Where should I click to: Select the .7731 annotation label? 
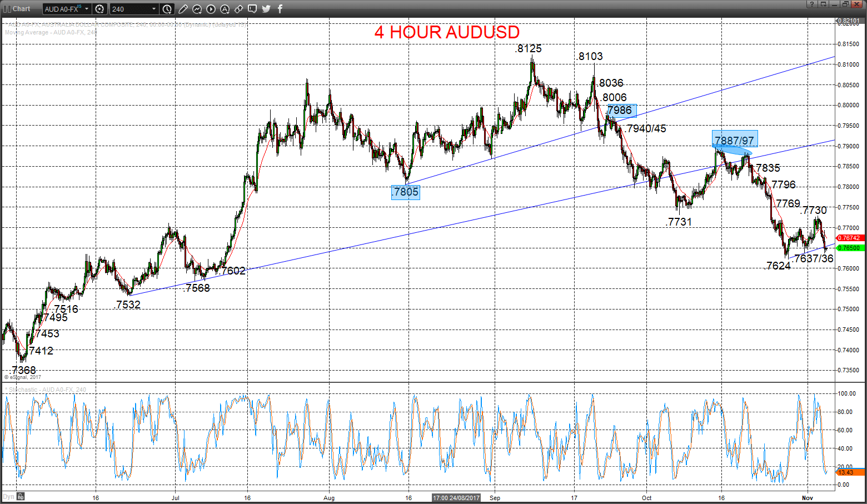pyautogui.click(x=679, y=222)
